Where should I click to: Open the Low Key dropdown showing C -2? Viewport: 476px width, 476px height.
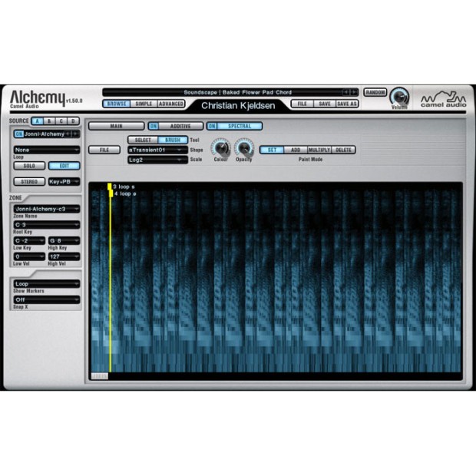(29, 241)
